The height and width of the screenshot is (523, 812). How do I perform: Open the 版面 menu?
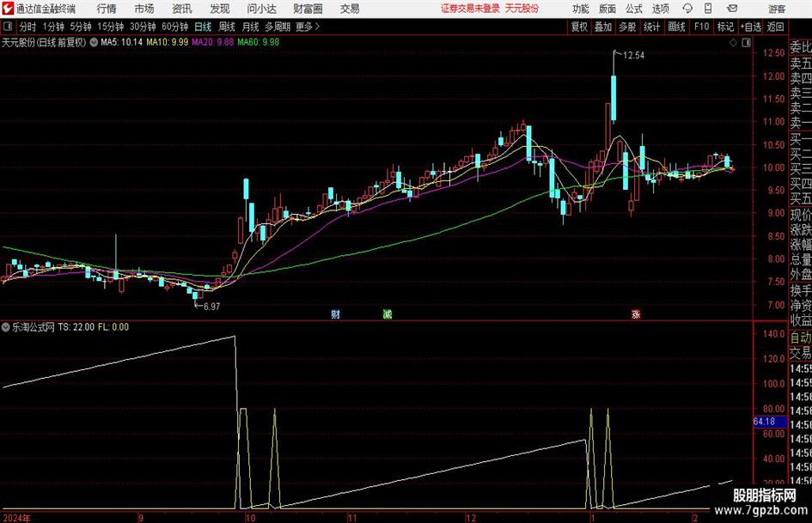(x=607, y=9)
